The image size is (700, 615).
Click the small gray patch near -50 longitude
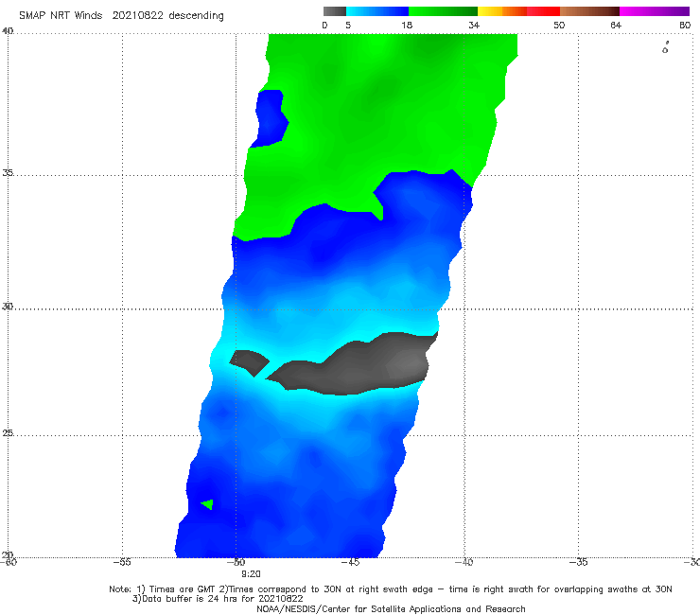(x=249, y=362)
